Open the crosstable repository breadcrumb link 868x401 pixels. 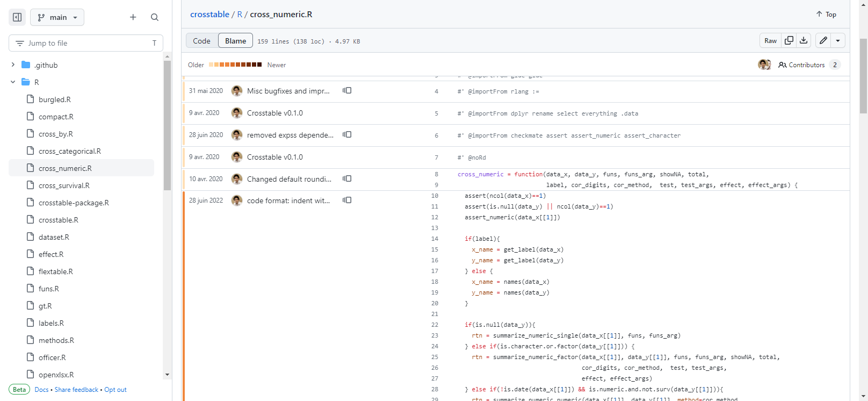click(x=209, y=15)
